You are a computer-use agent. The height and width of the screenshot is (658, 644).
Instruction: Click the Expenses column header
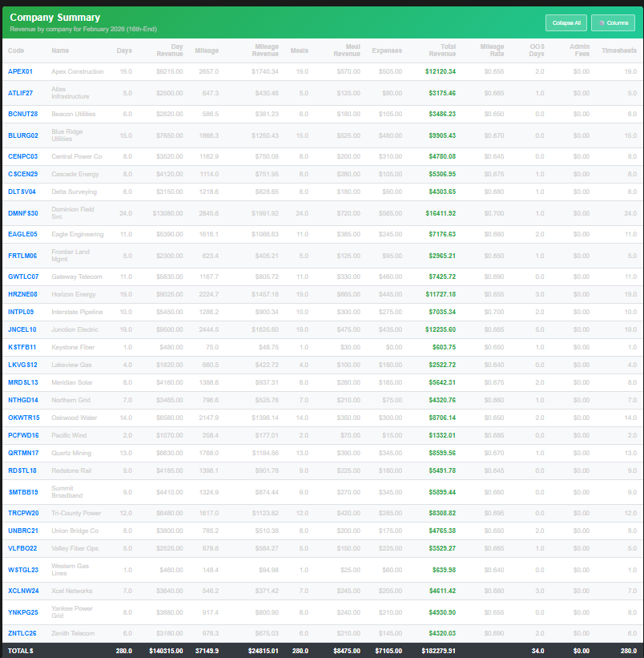[x=386, y=50]
